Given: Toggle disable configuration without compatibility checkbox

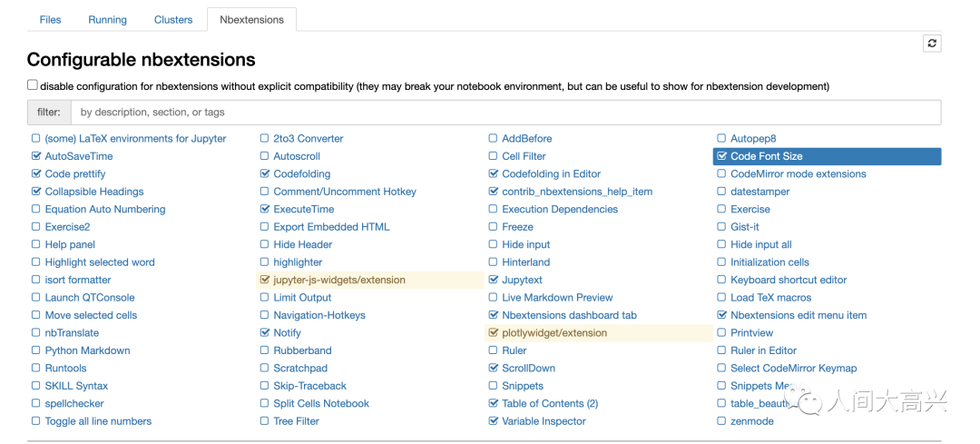Looking at the screenshot, I should 33,85.
